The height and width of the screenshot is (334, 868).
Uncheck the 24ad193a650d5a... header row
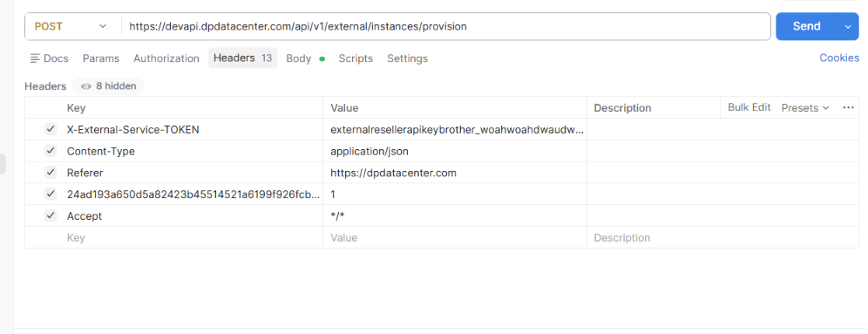pos(51,194)
